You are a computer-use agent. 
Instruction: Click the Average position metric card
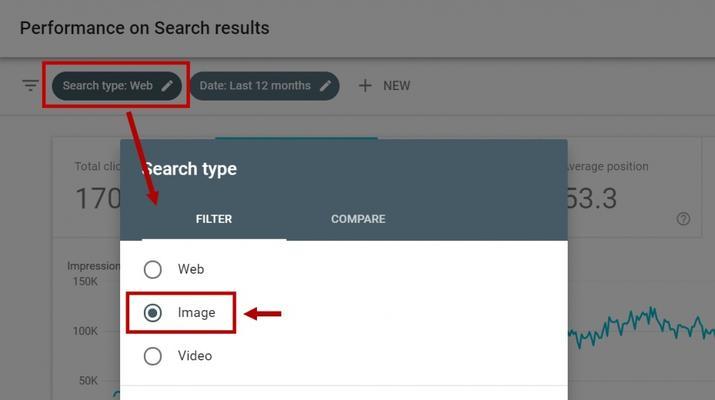click(x=634, y=187)
